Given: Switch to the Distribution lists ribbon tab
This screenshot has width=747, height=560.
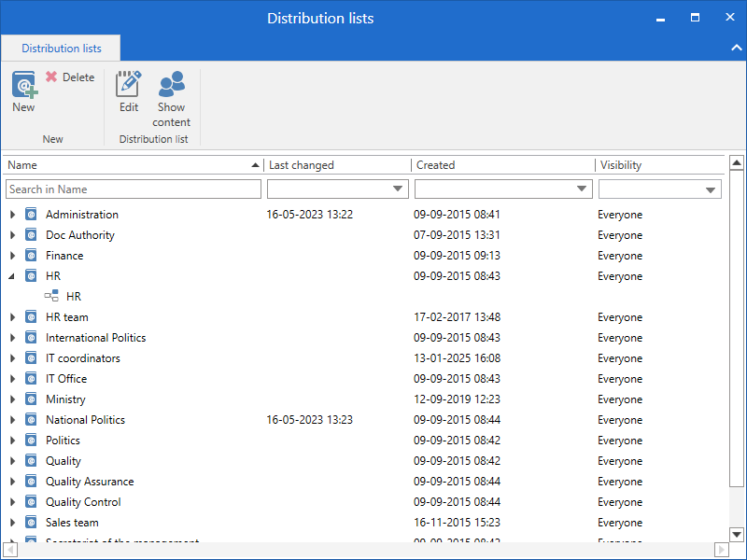Looking at the screenshot, I should (62, 49).
